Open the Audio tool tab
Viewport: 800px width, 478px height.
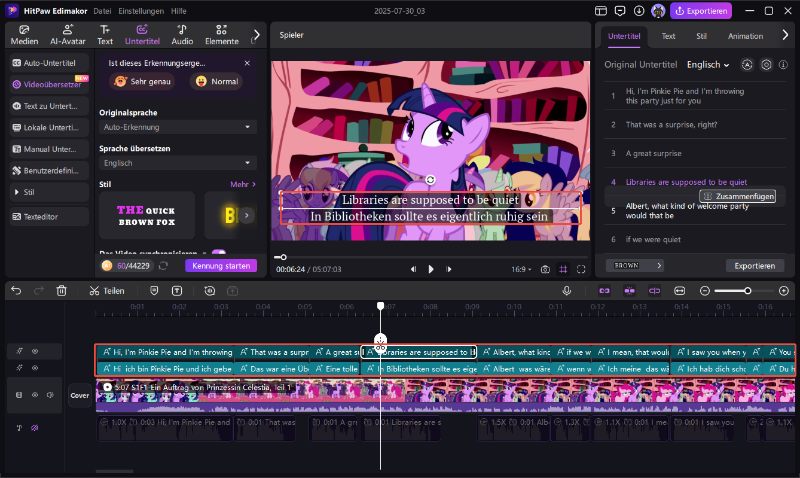(x=182, y=35)
